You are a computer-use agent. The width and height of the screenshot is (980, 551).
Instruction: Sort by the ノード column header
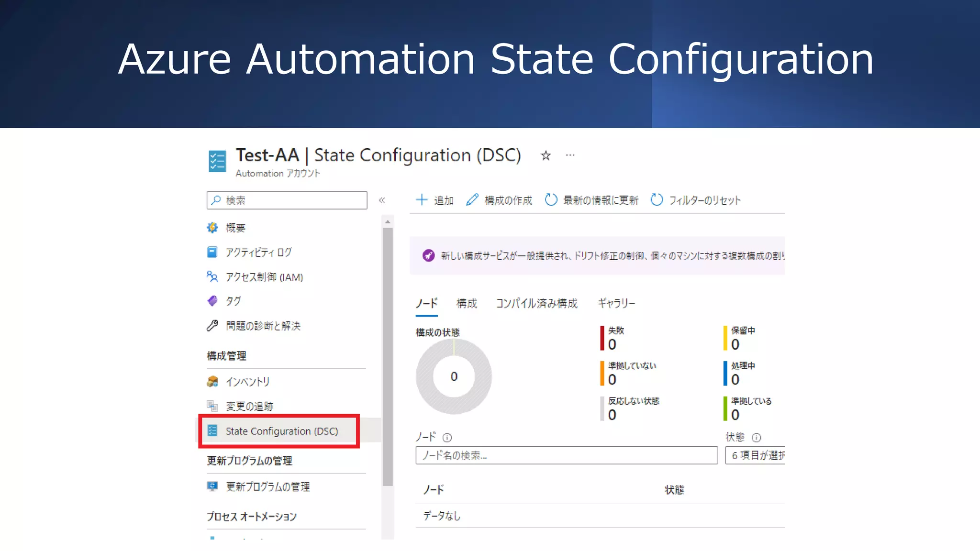434,489
